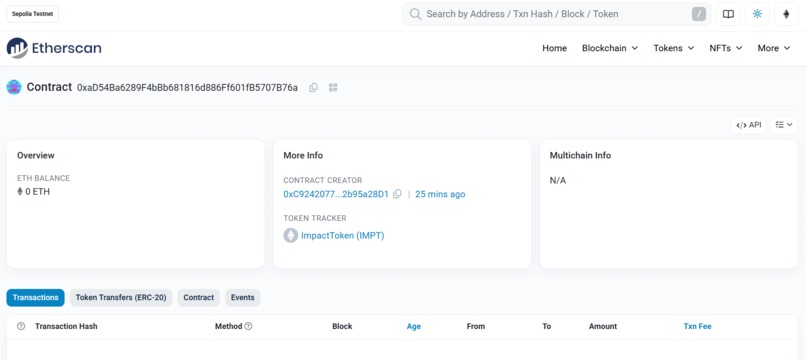Click the search magnifier icon
Screen dimensions: 806x360
pos(415,14)
